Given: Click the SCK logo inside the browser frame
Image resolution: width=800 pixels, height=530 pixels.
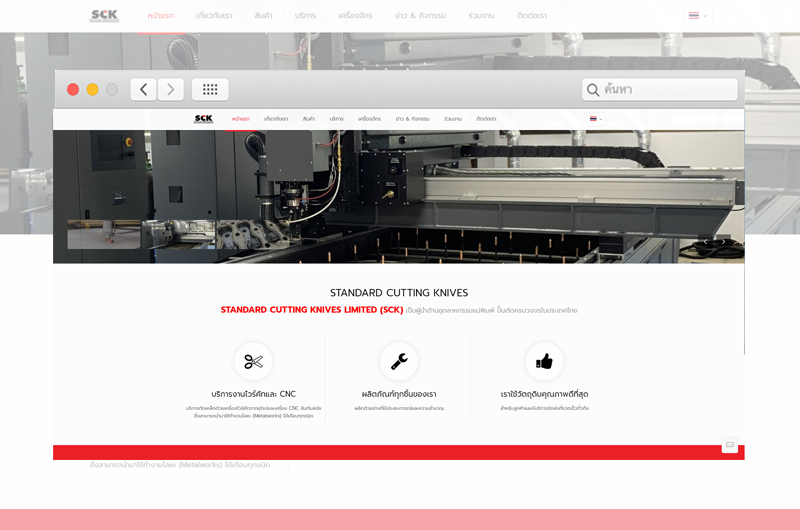Looking at the screenshot, I should (204, 119).
